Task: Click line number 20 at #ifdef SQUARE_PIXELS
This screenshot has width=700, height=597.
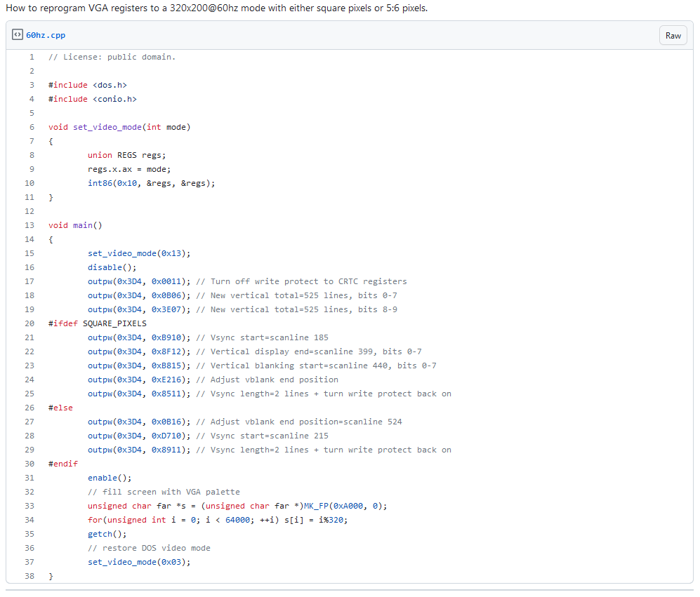Action: 29,323
